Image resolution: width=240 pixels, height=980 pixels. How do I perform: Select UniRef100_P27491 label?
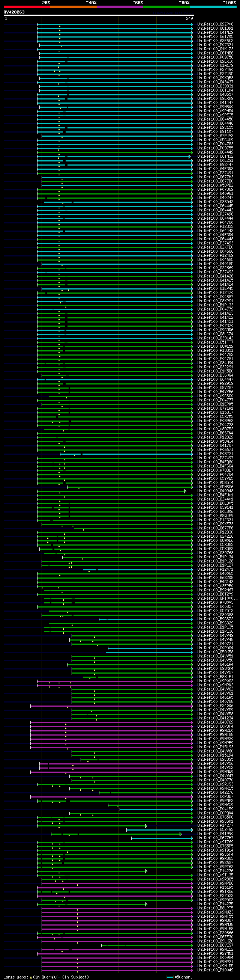215,173
